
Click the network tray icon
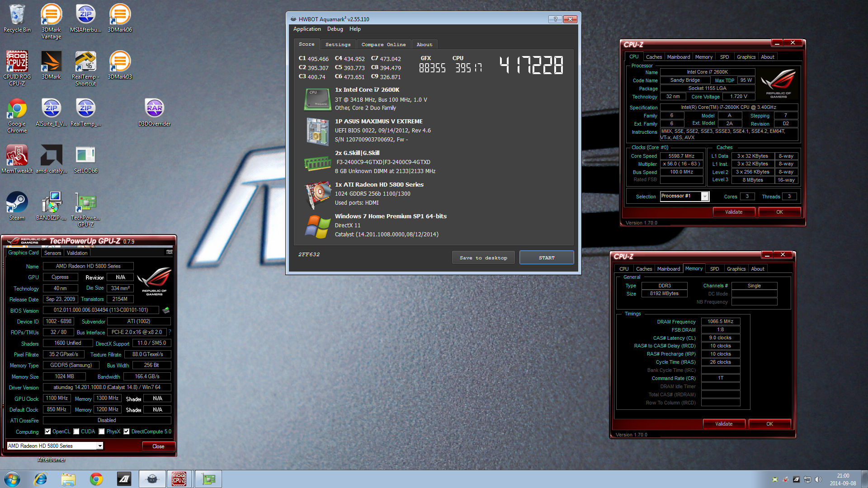click(807, 479)
